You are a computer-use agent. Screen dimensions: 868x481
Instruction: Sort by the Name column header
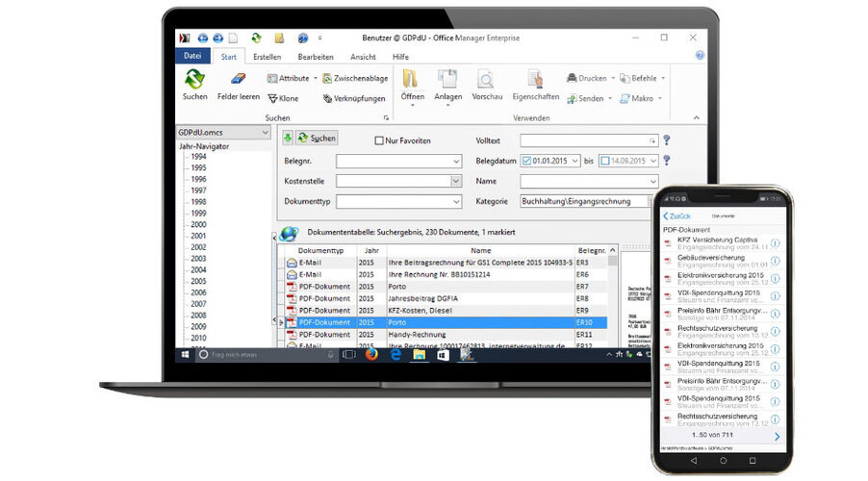(x=480, y=251)
